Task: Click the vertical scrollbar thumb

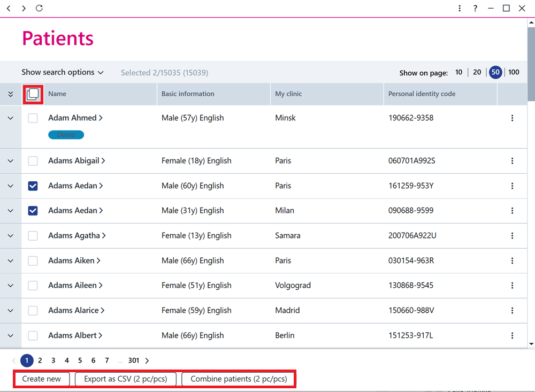Action: [531, 64]
